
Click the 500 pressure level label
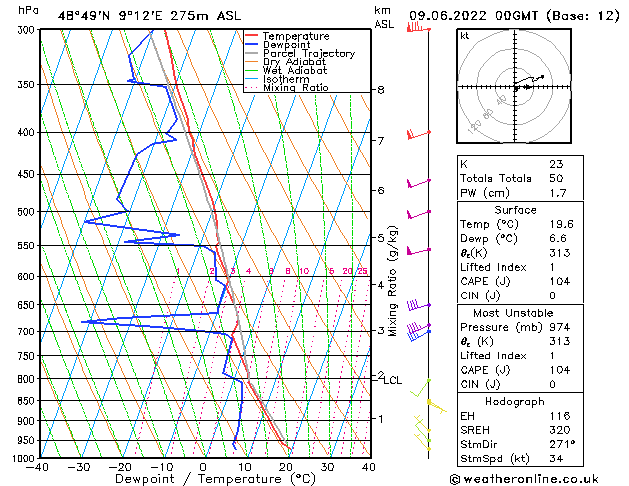[28, 212]
